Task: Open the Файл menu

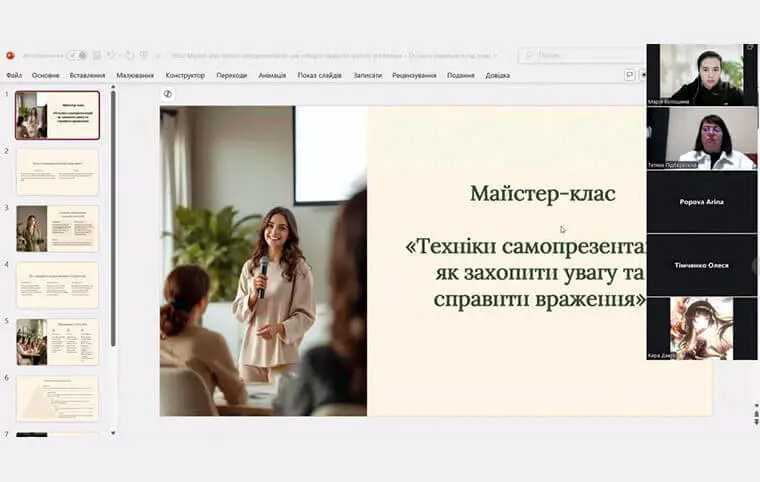Action: pos(14,75)
